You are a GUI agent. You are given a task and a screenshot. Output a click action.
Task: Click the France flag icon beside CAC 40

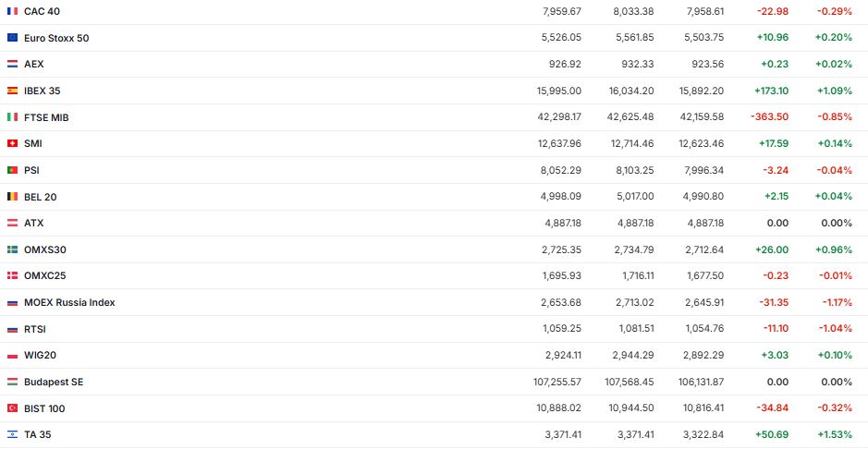(12, 11)
